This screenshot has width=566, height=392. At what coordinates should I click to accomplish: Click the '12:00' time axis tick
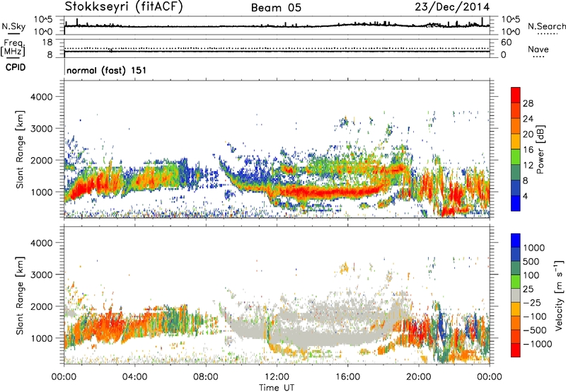(x=277, y=377)
